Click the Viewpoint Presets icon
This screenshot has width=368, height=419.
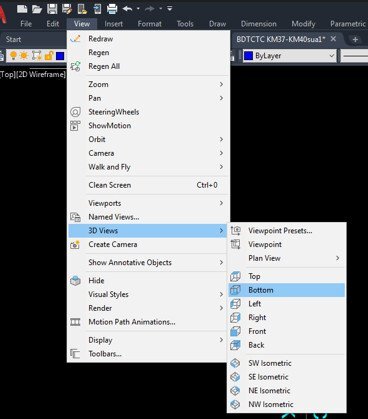tap(236, 230)
